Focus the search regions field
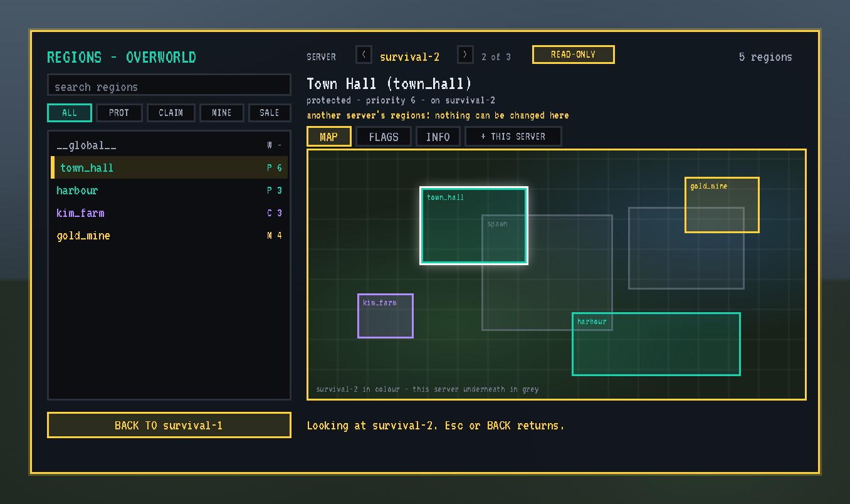 point(169,85)
